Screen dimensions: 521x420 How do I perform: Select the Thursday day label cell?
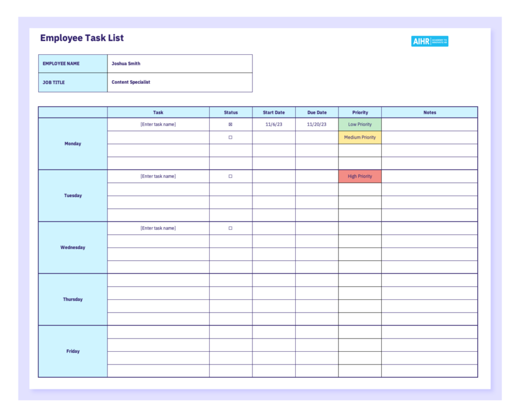coord(72,299)
